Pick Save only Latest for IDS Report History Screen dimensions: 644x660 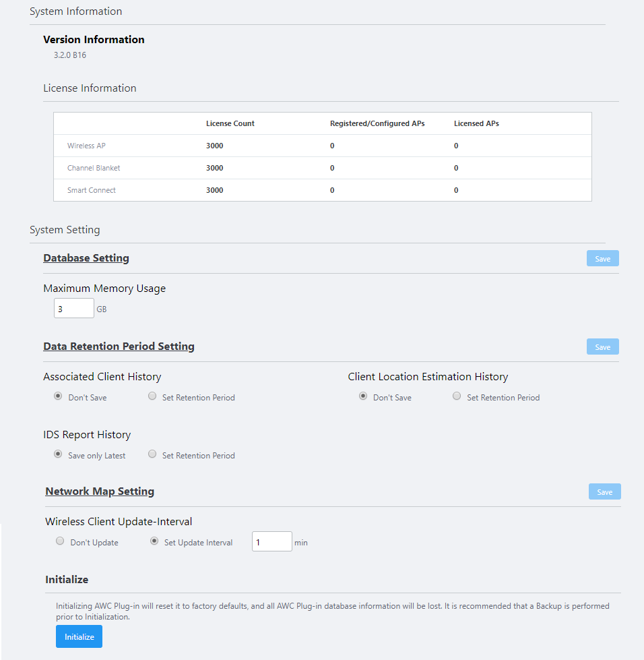click(58, 454)
